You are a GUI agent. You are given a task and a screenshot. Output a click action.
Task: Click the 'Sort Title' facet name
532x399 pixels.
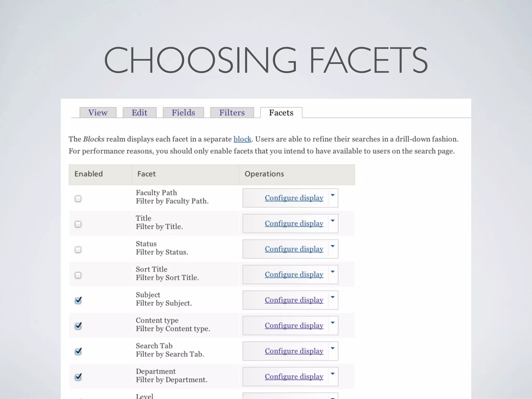152,269
